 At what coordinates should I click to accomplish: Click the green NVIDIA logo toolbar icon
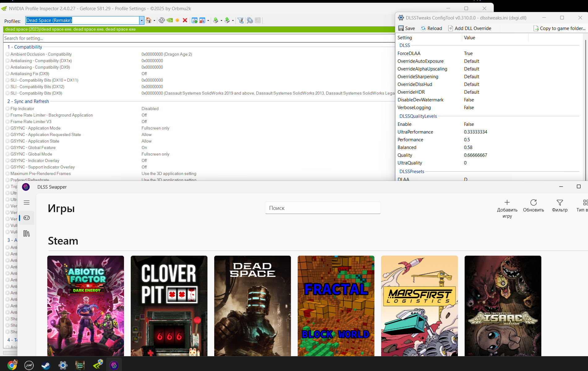coord(169,20)
